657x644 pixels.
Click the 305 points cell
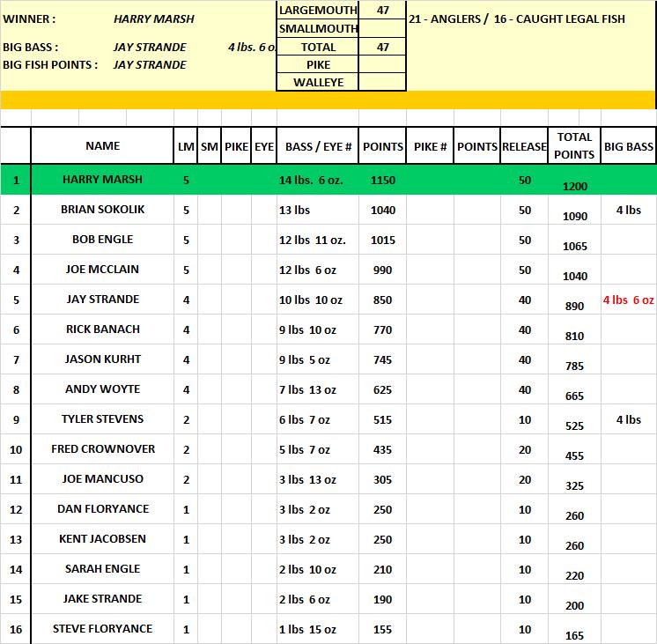(382, 479)
